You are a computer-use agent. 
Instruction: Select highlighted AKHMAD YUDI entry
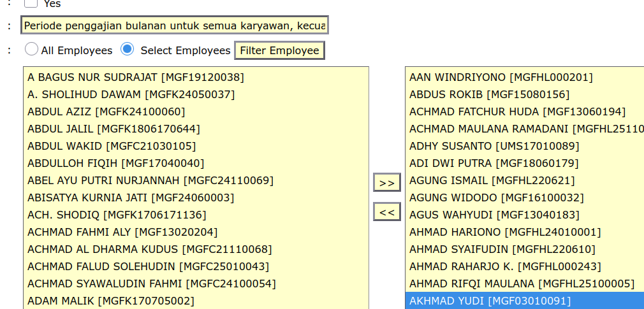coord(490,300)
